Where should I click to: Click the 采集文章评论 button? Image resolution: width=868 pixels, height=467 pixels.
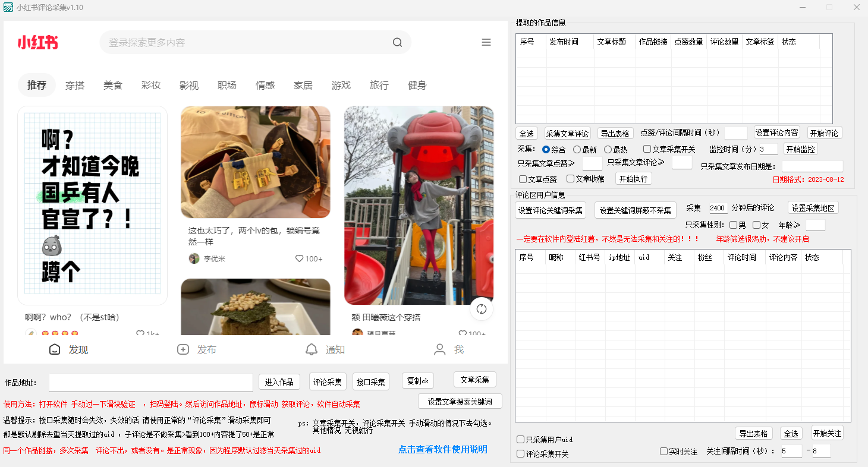(x=567, y=133)
